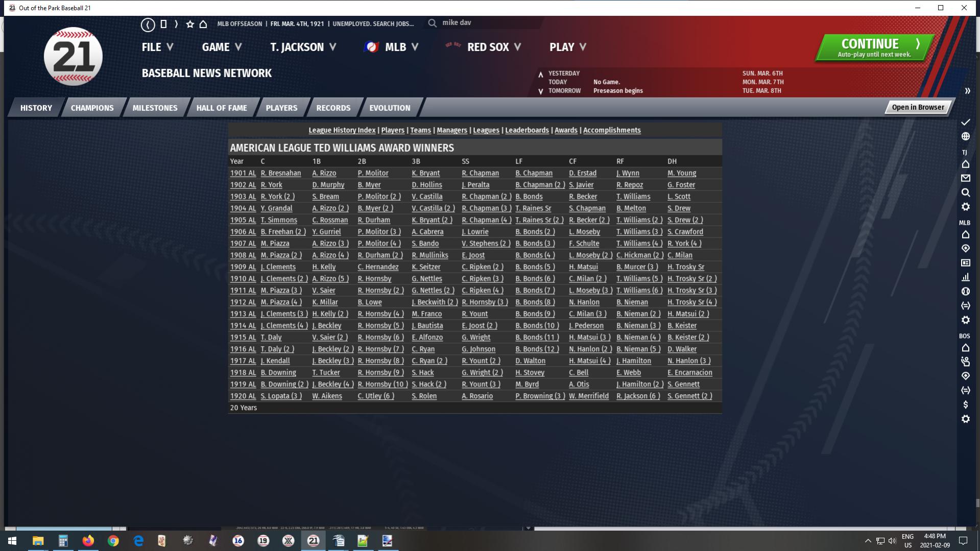The width and height of the screenshot is (980, 551).
Task: Go to the home screen icon in top bar
Action: (x=203, y=24)
